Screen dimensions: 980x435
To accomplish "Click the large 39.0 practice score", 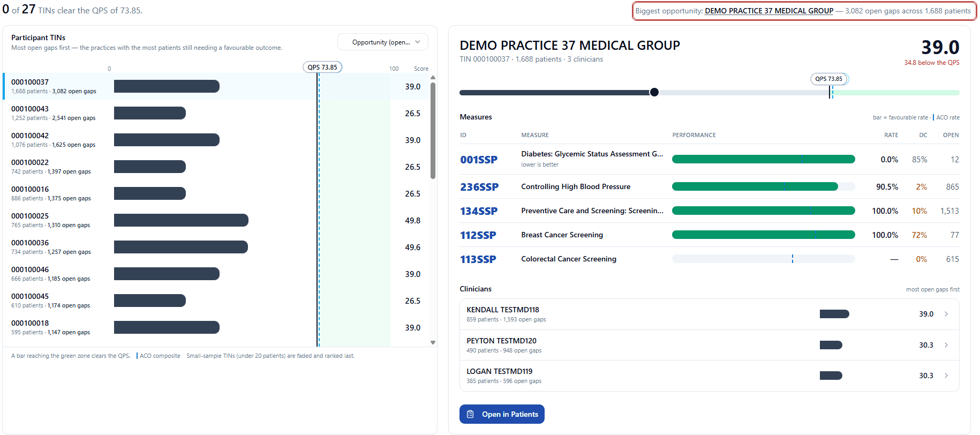I will point(940,47).
